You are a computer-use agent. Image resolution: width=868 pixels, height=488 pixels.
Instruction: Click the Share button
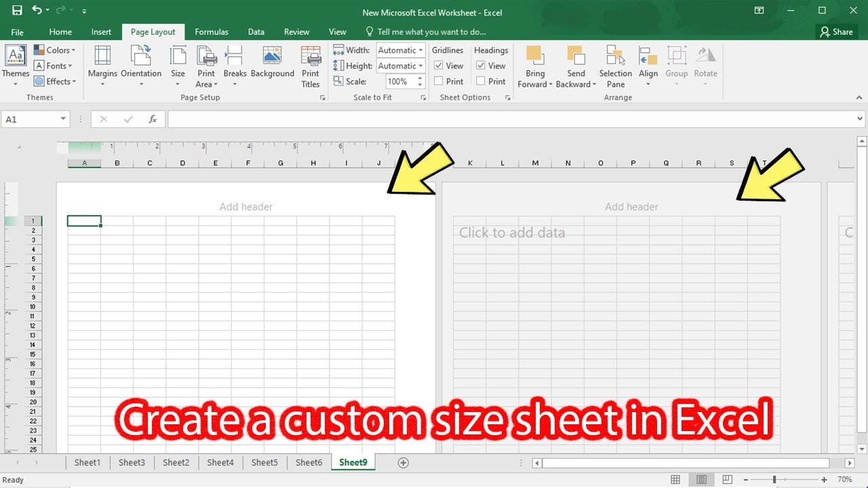(x=835, y=31)
